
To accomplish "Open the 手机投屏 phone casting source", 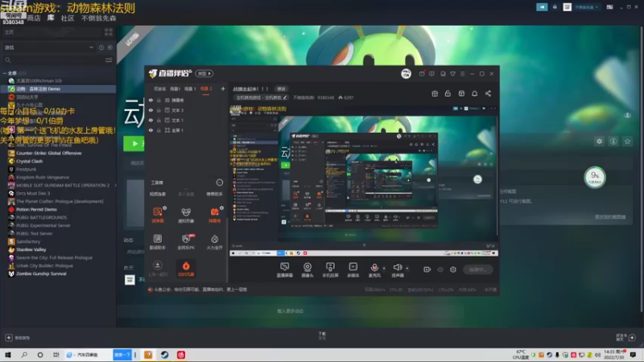I will click(330, 270).
